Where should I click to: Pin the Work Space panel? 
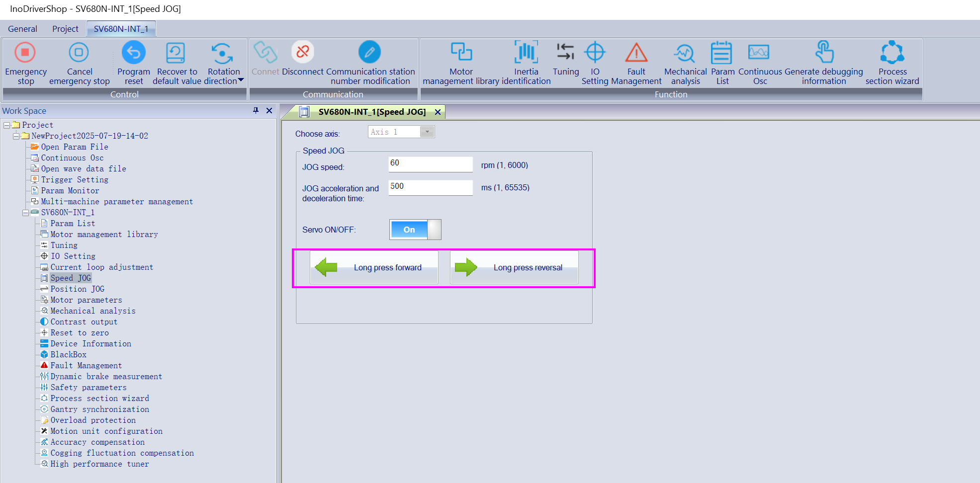(256, 110)
